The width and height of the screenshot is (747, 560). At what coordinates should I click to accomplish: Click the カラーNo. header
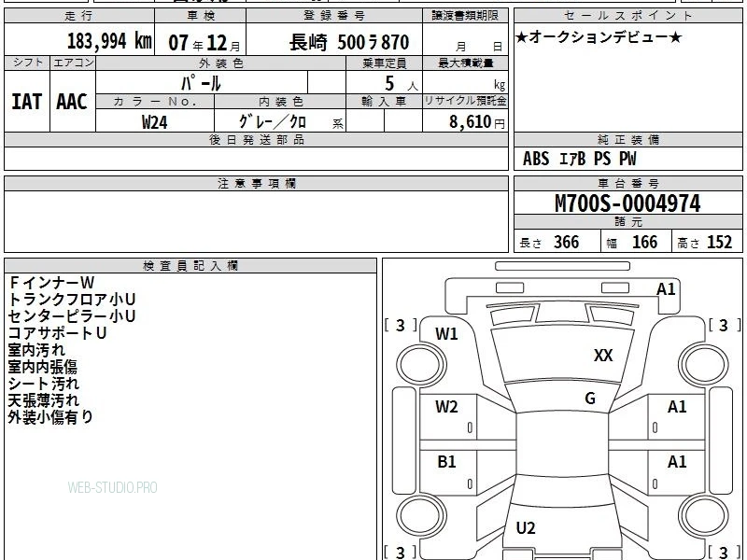pyautogui.click(x=155, y=101)
